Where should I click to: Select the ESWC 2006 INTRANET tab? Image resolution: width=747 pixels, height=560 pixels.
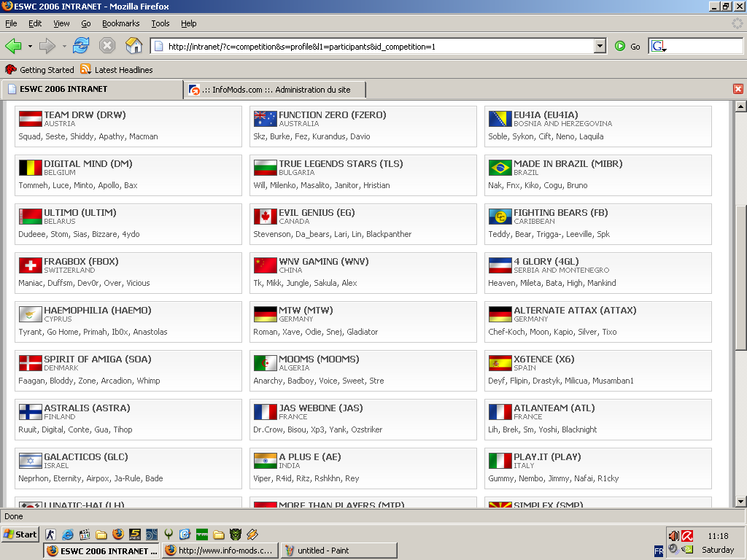[x=93, y=89]
